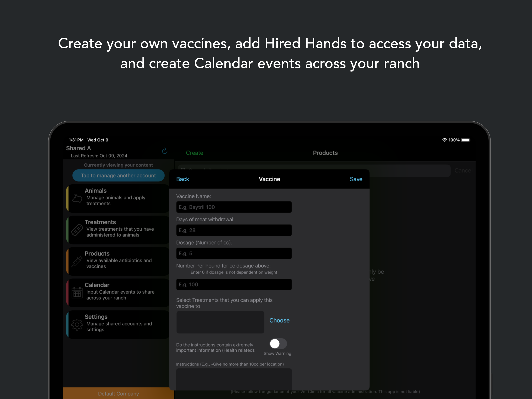Click the Show Warning label
This screenshot has height=399, width=532.
pyautogui.click(x=277, y=354)
